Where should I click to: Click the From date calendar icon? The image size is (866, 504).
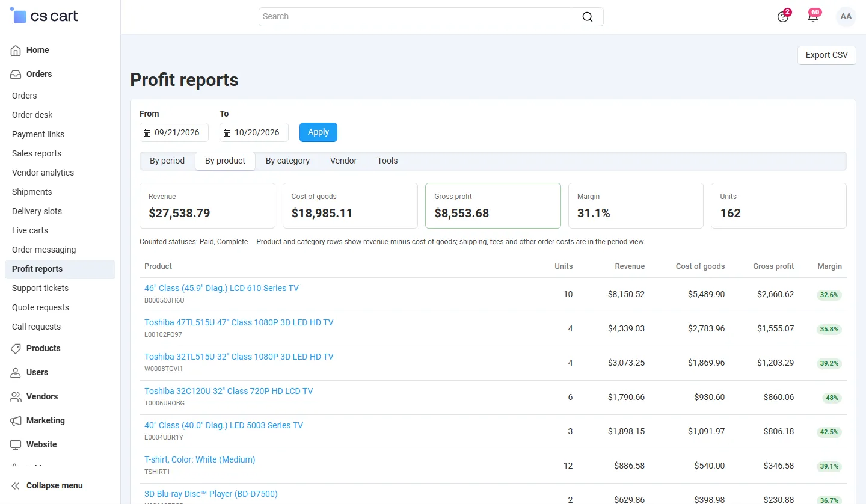(x=147, y=132)
